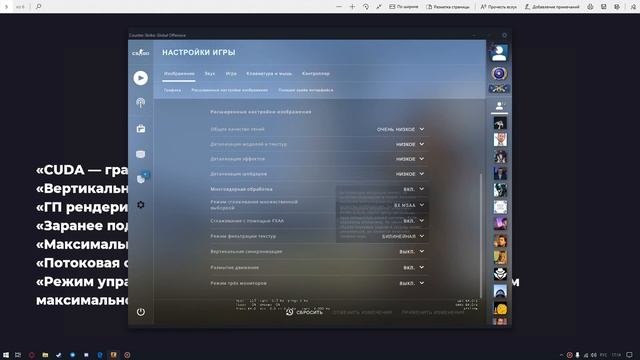
Task: Open the Play menu in sidebar
Action: click(140, 78)
